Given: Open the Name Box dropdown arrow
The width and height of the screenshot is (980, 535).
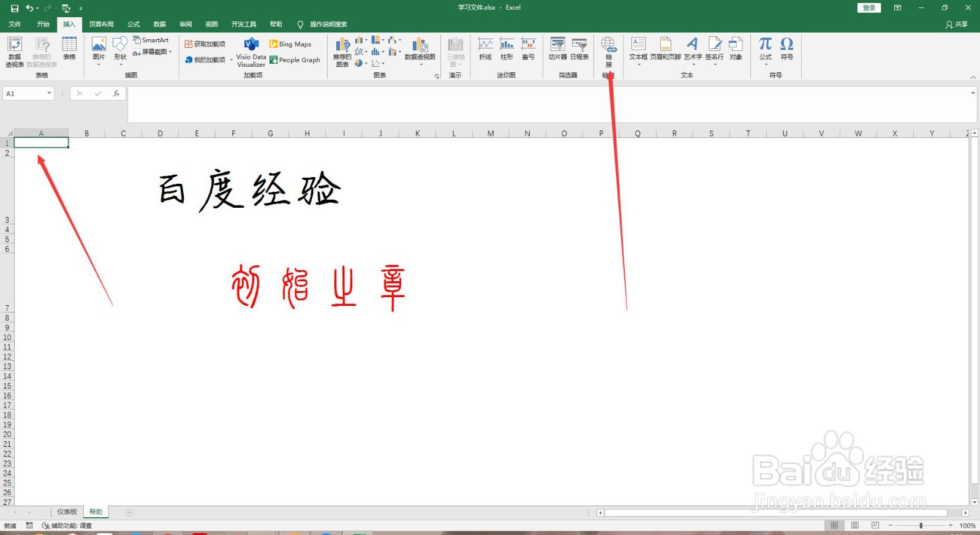Looking at the screenshot, I should pyautogui.click(x=49, y=94).
